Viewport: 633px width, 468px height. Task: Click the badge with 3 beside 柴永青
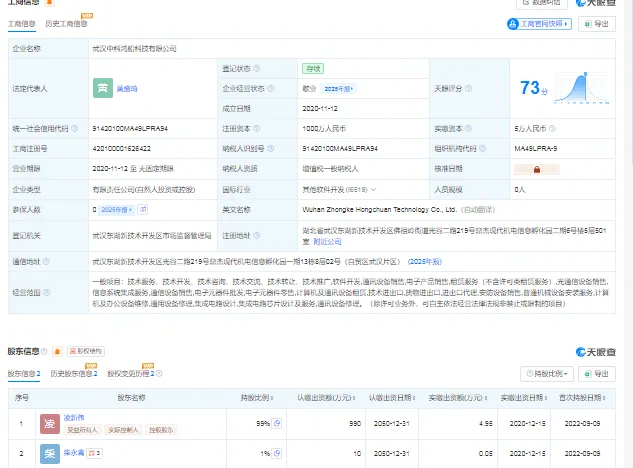click(94, 453)
